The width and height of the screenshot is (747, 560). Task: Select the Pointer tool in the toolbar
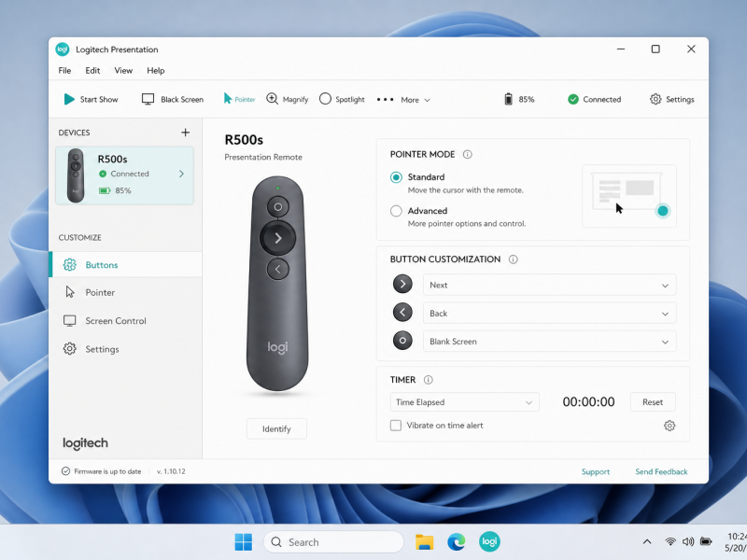239,99
